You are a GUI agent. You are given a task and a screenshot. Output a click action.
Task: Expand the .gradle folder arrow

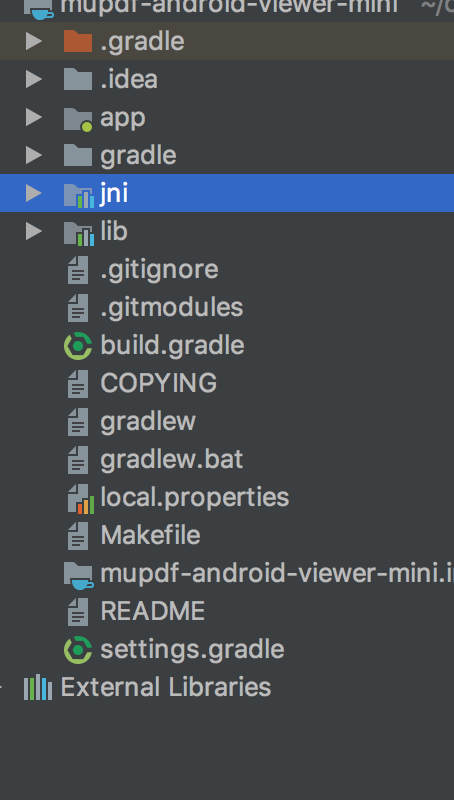pyautogui.click(x=34, y=41)
